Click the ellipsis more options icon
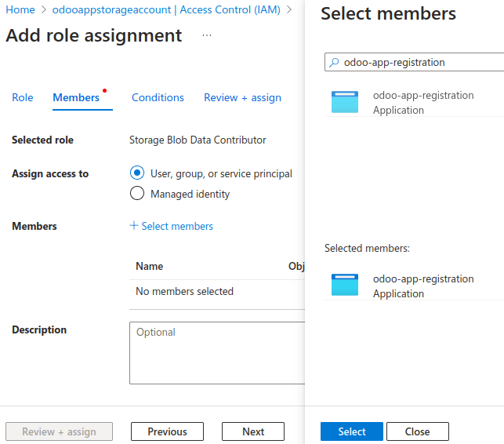 (x=207, y=36)
